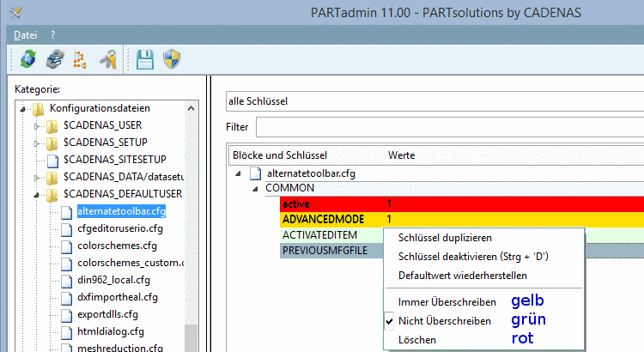The height and width of the screenshot is (352, 644).
Task: Click the keys toolbar icon
Action: point(108,59)
